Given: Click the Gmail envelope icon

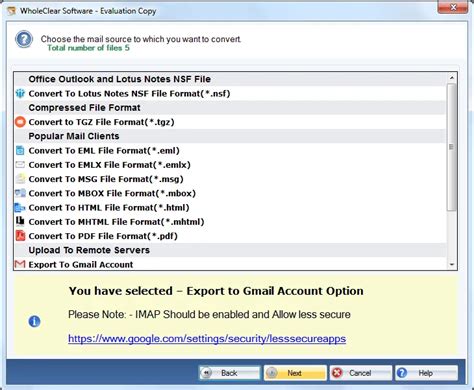Looking at the screenshot, I should 20,264.
